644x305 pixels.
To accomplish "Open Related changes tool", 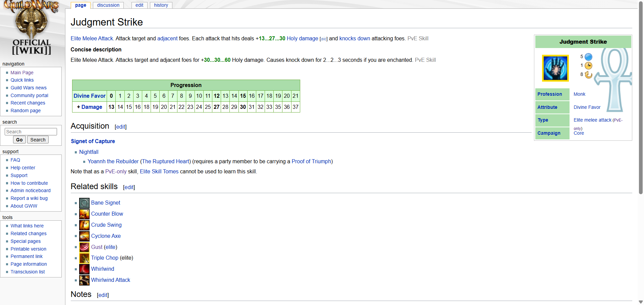I will 29,233.
